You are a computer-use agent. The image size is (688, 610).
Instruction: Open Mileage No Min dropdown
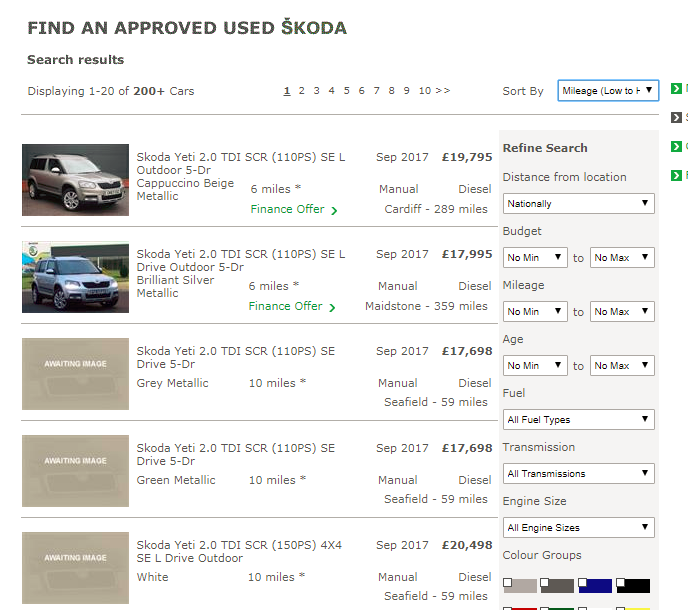point(535,312)
